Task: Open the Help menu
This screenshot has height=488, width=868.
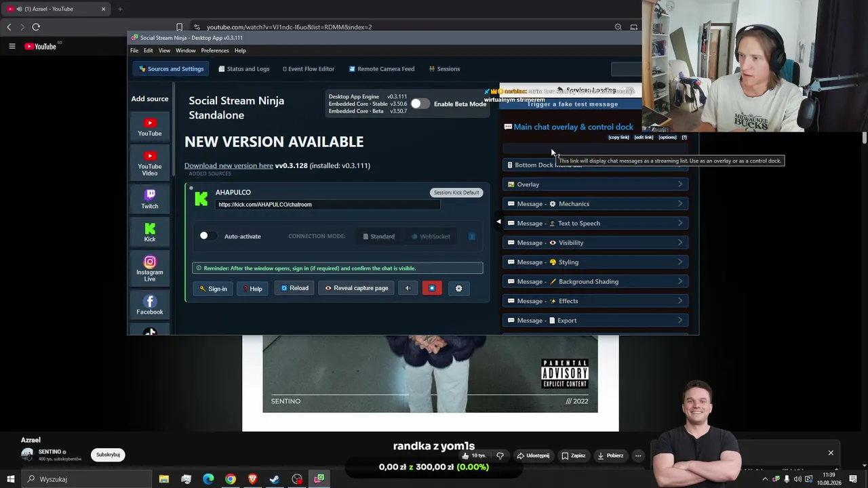Action: click(240, 51)
